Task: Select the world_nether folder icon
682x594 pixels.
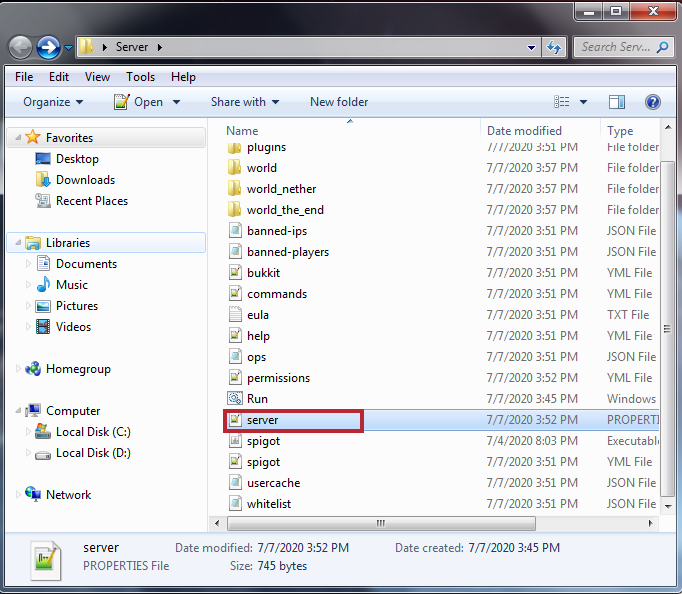Action: [x=234, y=189]
